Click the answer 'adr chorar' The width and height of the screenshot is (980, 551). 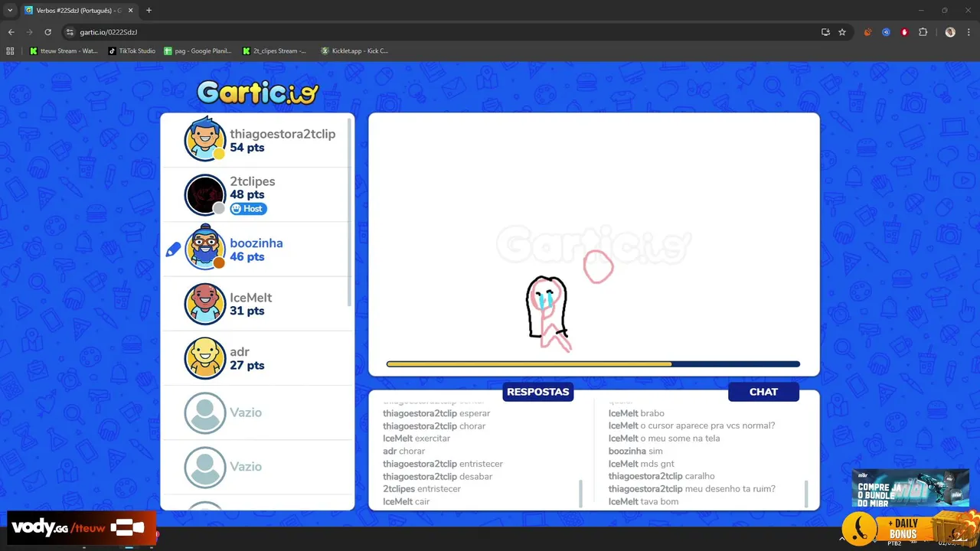pyautogui.click(x=403, y=452)
